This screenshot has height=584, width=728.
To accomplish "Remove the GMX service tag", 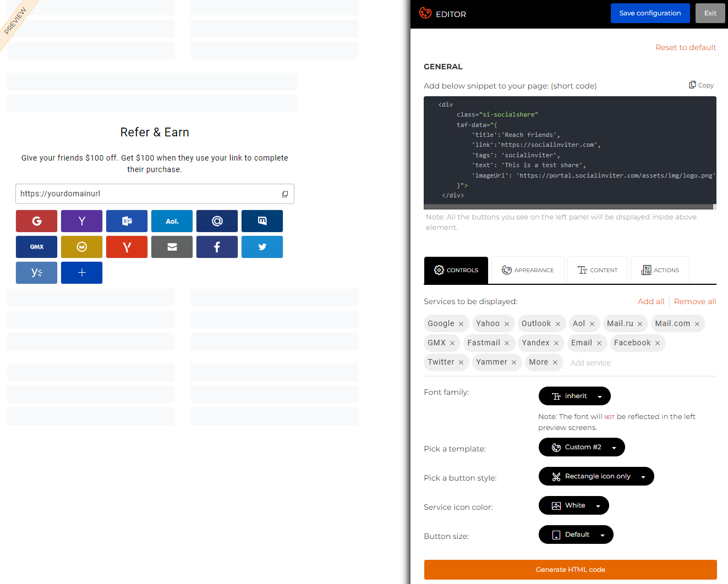I will point(452,343).
